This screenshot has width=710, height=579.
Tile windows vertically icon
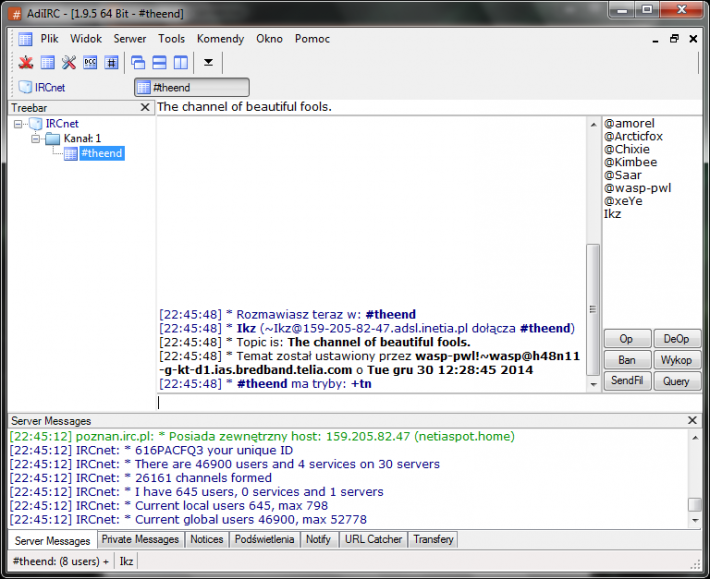181,62
